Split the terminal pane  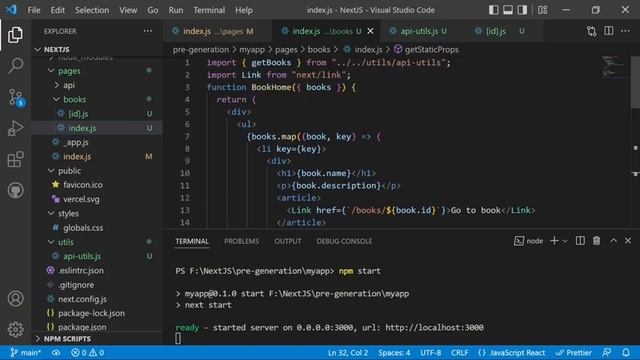(580, 241)
